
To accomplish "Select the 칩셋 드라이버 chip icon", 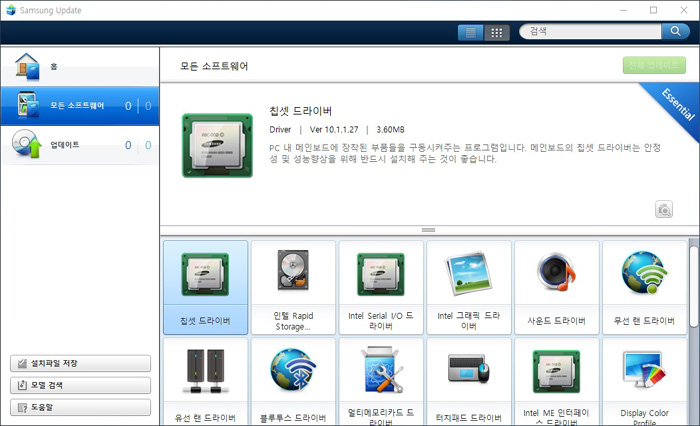I will [205, 274].
